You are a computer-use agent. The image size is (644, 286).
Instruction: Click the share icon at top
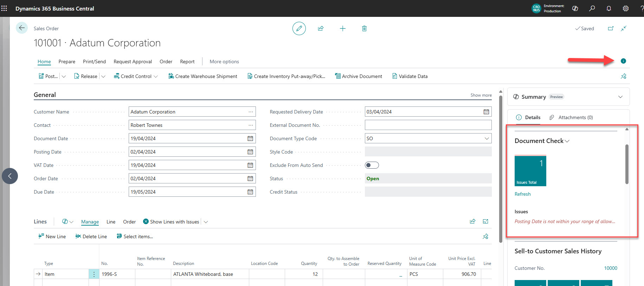321,28
